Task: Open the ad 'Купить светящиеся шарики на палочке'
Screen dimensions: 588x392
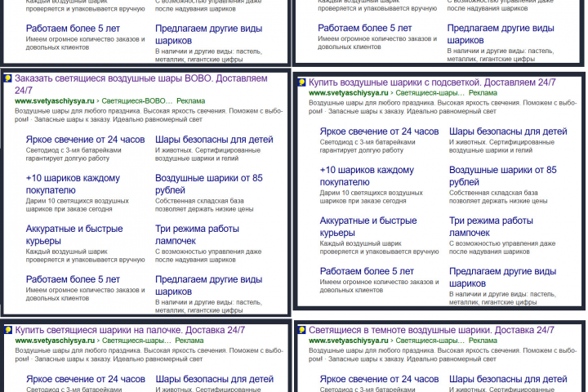Action: click(130, 330)
